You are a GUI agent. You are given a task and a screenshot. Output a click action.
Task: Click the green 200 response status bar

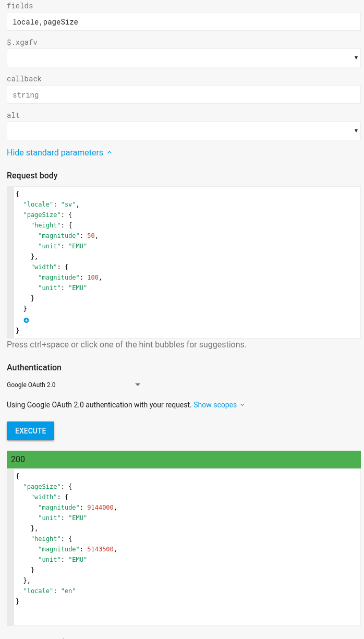click(184, 460)
